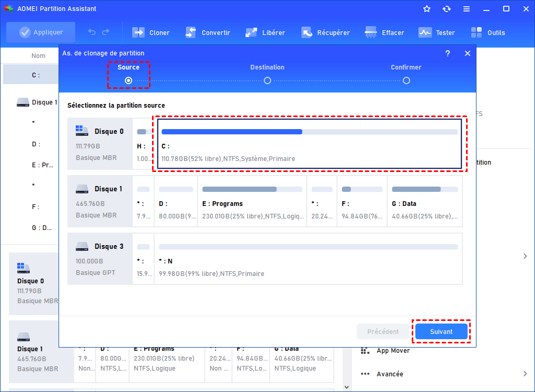This screenshot has width=535, height=392.
Task: Click the Source step label
Action: point(129,67)
